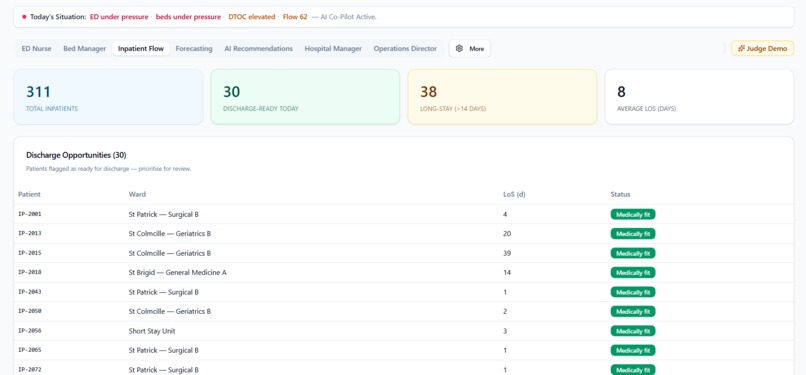Click the Medically fit badge for IP-2056
Viewport: 806px width, 375px height.
[x=633, y=331]
